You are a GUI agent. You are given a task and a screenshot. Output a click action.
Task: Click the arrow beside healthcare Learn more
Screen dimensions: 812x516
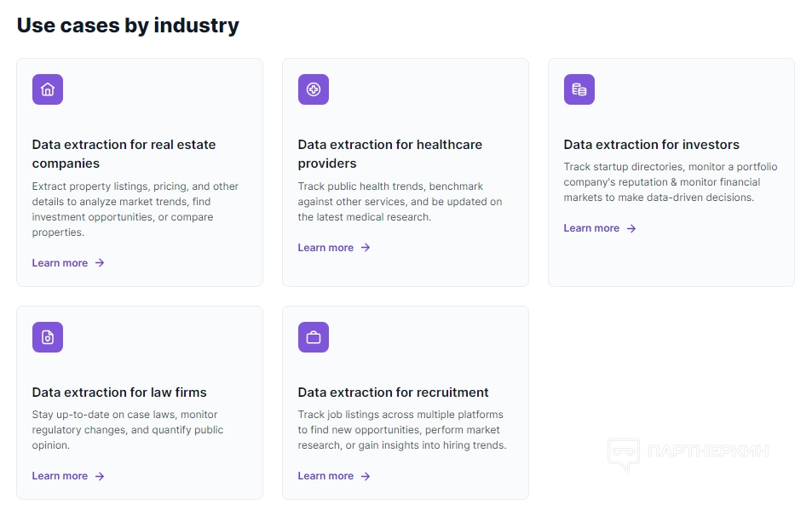click(366, 248)
